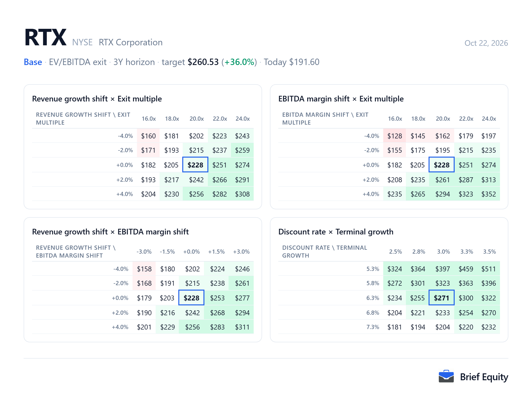The height and width of the screenshot is (396, 532).
Task: Click the Brief Equity briefcase logo icon
Action: coord(446,376)
